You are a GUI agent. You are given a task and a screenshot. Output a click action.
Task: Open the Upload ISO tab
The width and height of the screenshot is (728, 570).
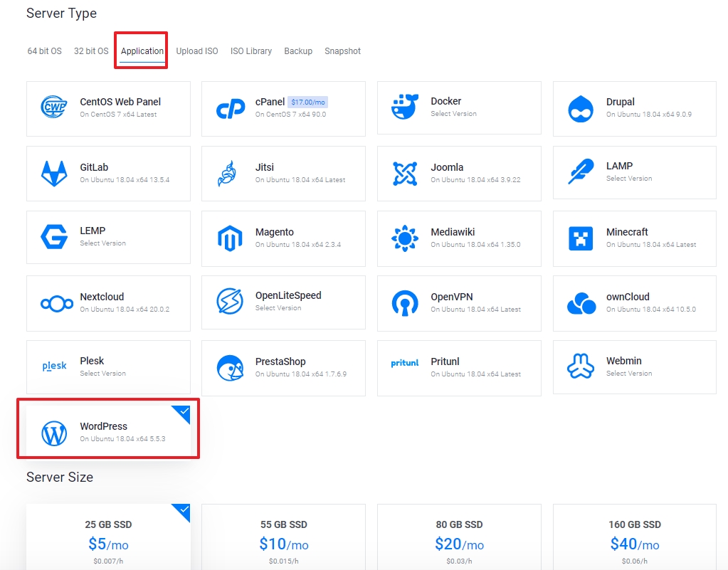197,51
